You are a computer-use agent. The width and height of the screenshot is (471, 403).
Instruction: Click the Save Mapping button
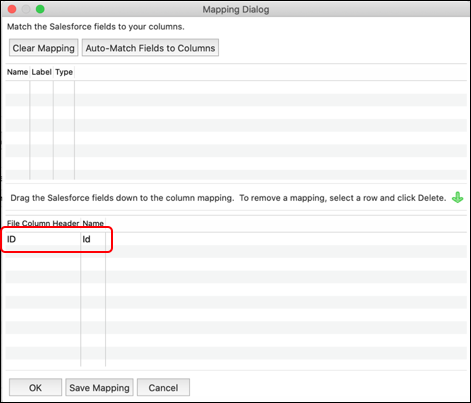pos(99,387)
